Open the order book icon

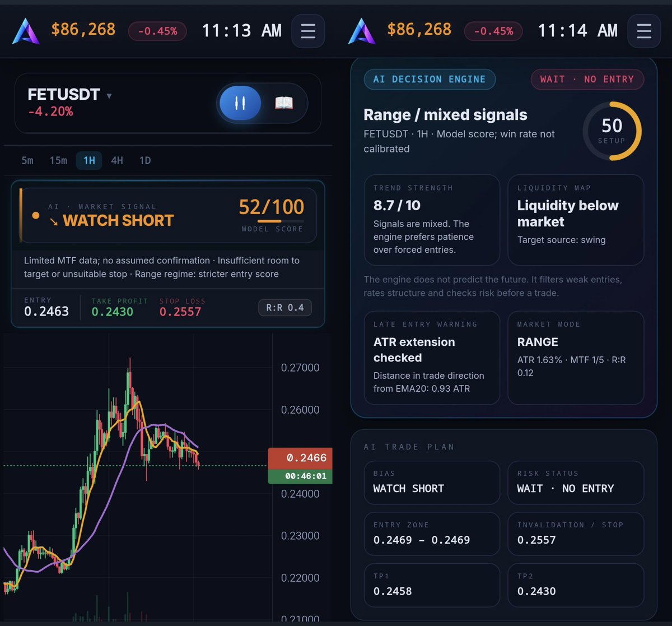pyautogui.click(x=284, y=103)
